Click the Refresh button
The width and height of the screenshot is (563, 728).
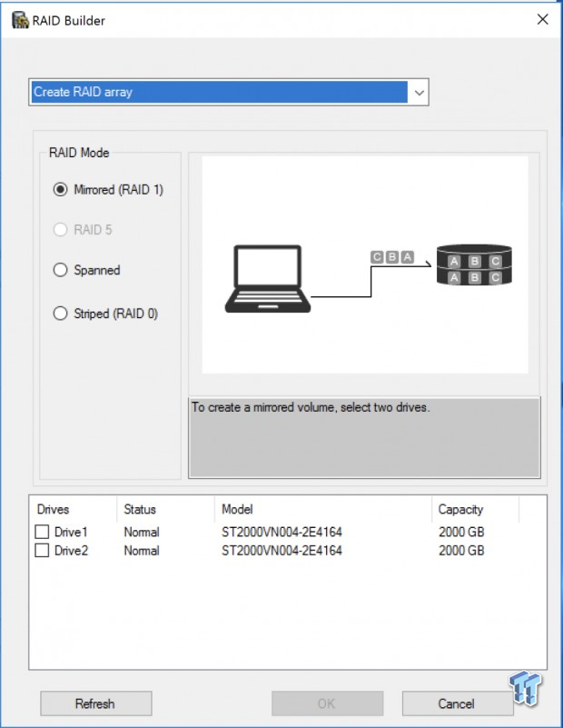coord(96,703)
